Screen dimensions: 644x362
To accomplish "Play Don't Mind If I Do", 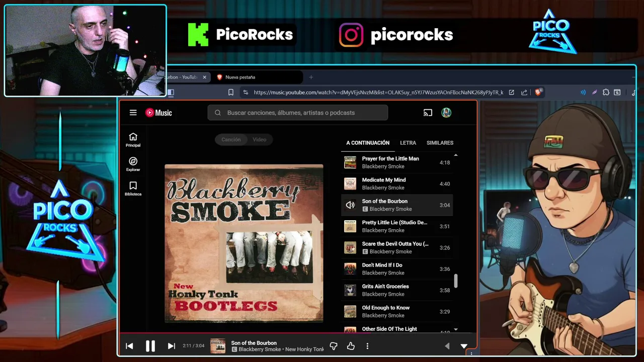I will click(397, 269).
